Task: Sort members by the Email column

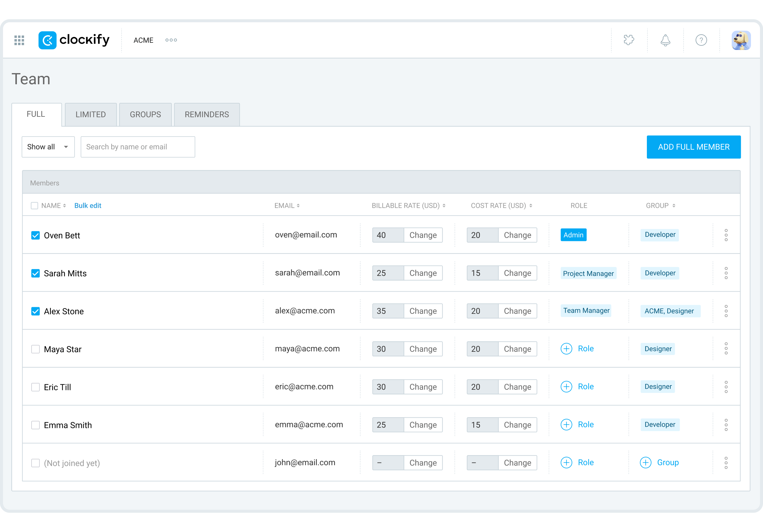Action: [x=287, y=206]
